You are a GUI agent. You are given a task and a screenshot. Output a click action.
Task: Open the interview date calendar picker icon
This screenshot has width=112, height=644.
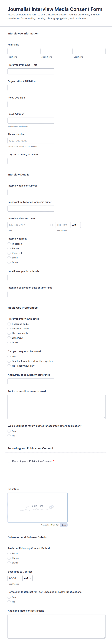point(51,225)
